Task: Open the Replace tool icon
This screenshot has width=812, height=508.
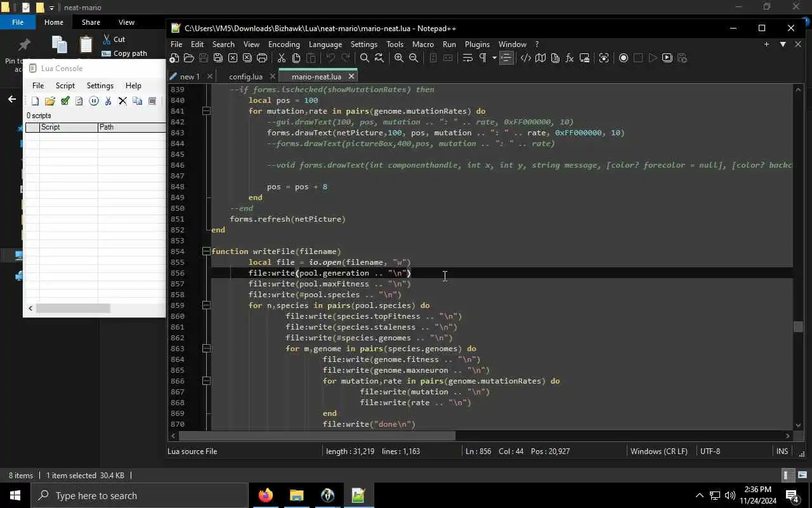Action: pos(379,58)
